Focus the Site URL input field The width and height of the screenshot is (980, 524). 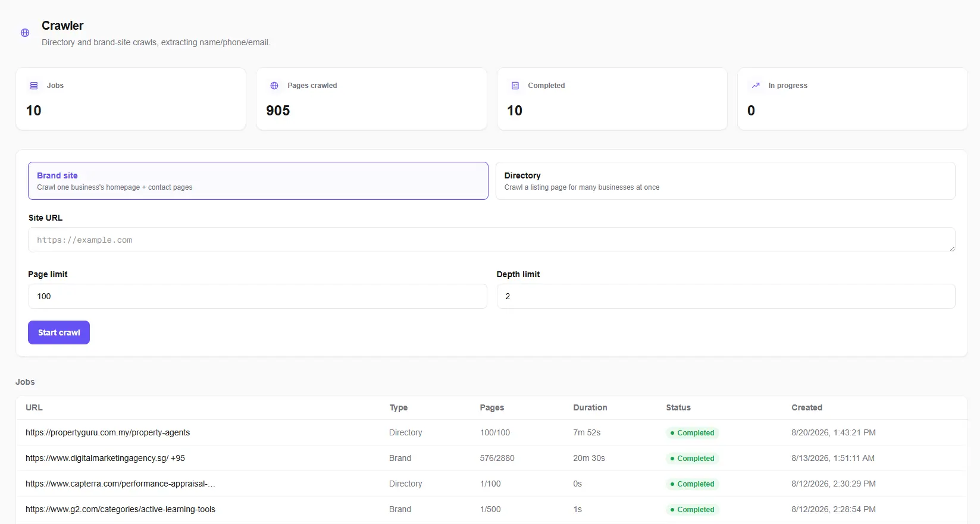tap(491, 240)
